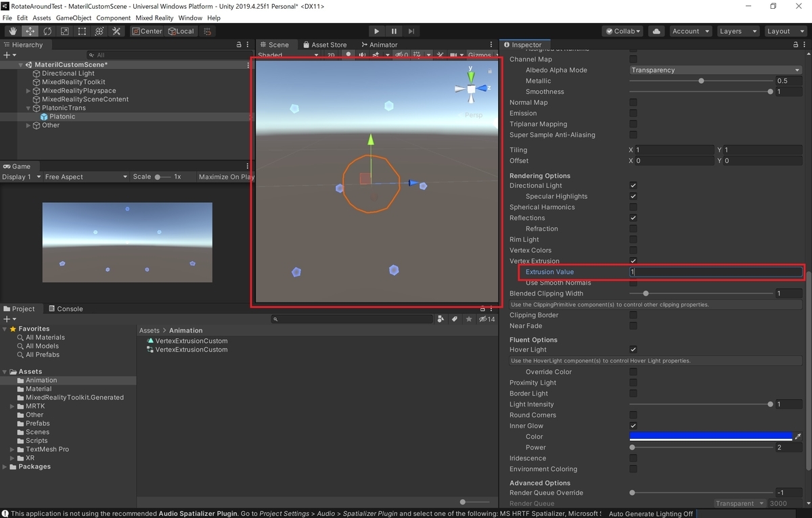The height and width of the screenshot is (518, 812).
Task: Uncheck the Reflections checkbox
Action: [633, 218]
